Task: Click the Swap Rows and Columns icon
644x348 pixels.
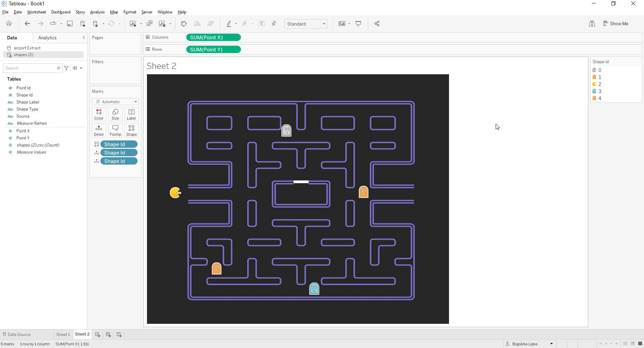Action: 184,24
